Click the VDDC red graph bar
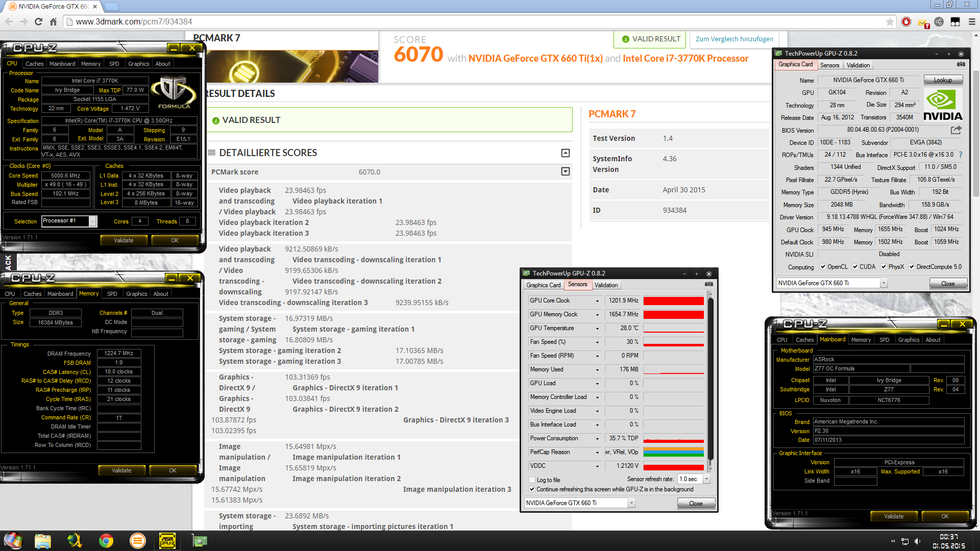Screen dimensions: 980x551 673,466
